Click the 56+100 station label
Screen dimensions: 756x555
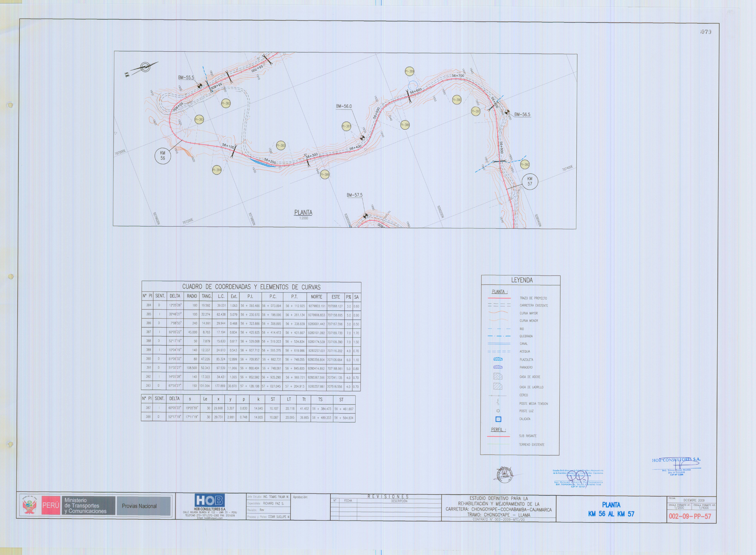(228, 146)
